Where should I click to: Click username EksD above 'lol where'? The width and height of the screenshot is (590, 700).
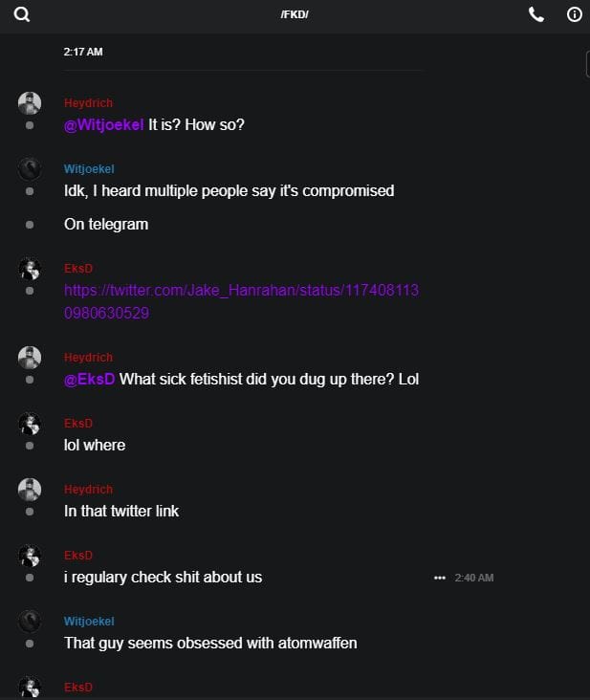(78, 423)
